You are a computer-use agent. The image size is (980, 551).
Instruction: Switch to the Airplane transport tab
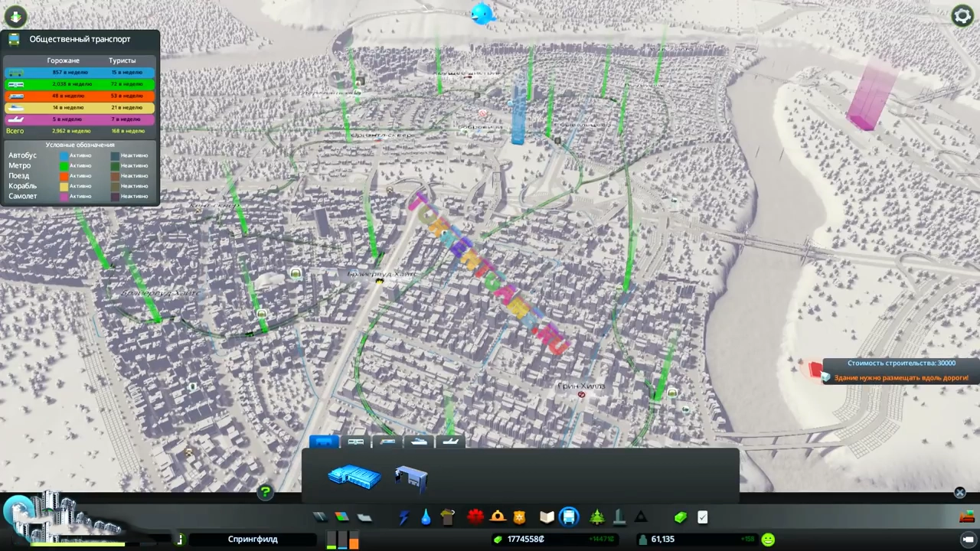point(451,442)
